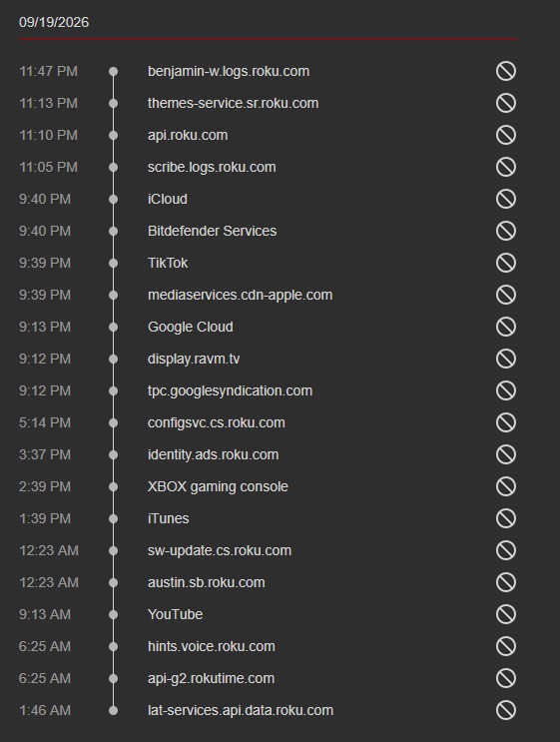Viewport: 560px width, 742px height.
Task: Select mediaservices.cdn-apple.com entry text
Action: tap(240, 295)
